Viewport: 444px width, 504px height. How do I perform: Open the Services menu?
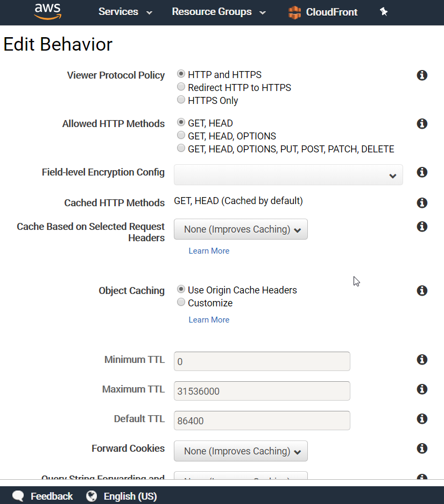point(125,12)
